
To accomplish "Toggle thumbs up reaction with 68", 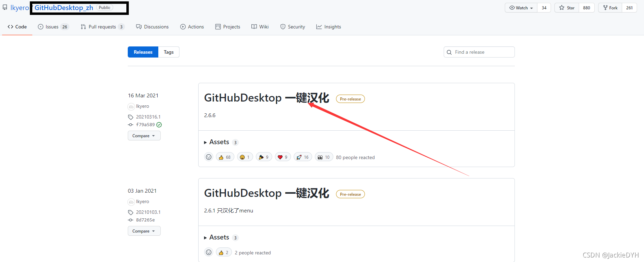I will click(225, 157).
